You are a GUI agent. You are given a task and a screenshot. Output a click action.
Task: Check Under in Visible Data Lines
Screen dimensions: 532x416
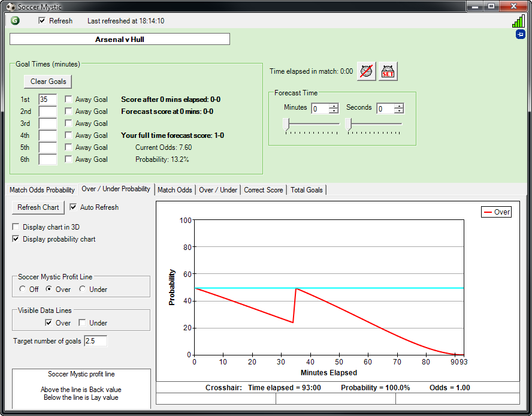82,322
